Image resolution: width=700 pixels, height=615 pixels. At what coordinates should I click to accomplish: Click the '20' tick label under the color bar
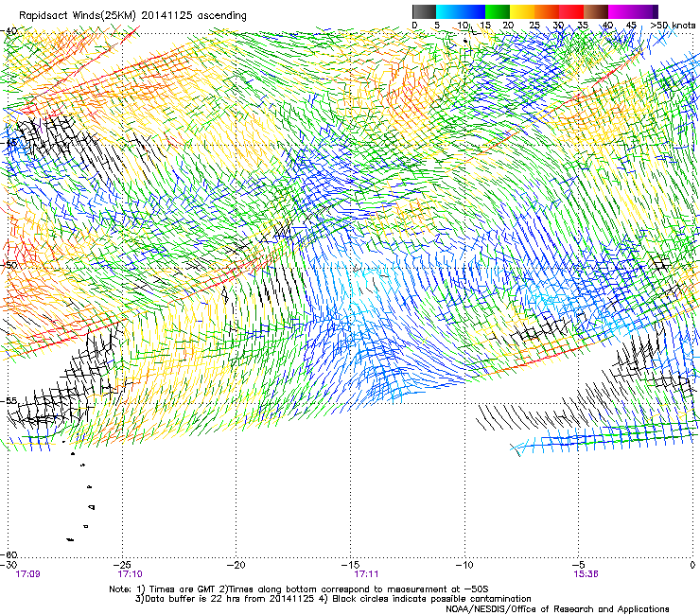pos(509,25)
